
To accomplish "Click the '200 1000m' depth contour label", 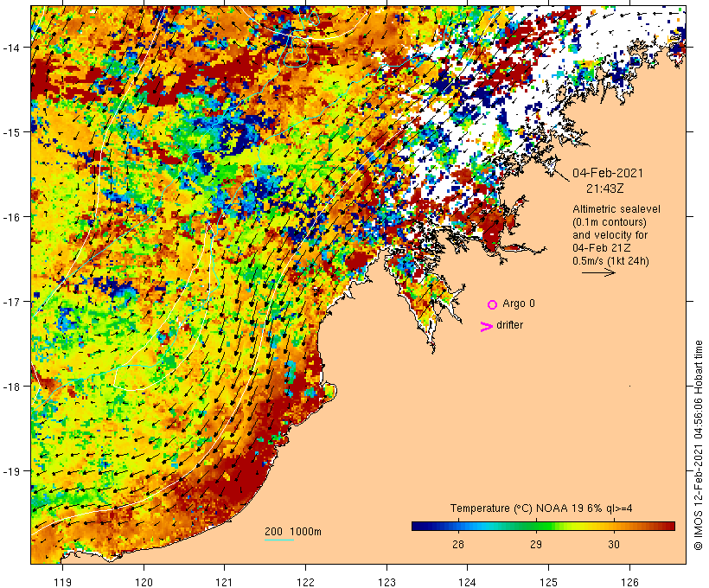I will pos(293,532).
